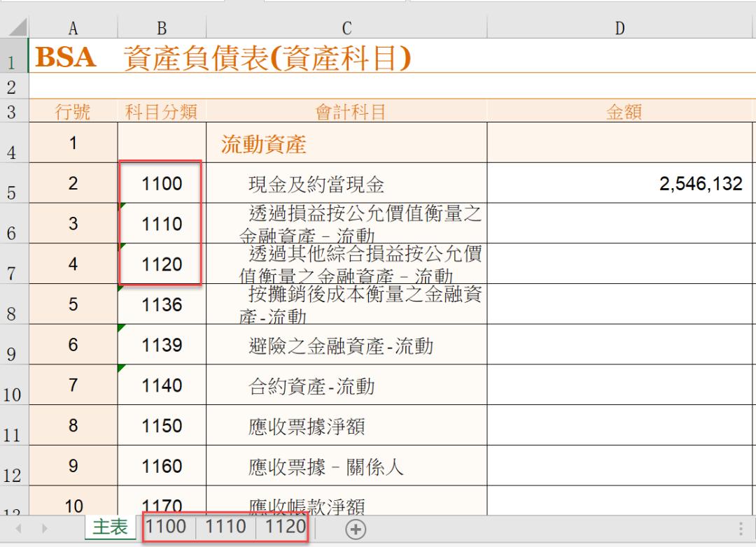Image resolution: width=756 pixels, height=547 pixels.
Task: Add a new worksheet with the plus icon
Action: (x=356, y=530)
